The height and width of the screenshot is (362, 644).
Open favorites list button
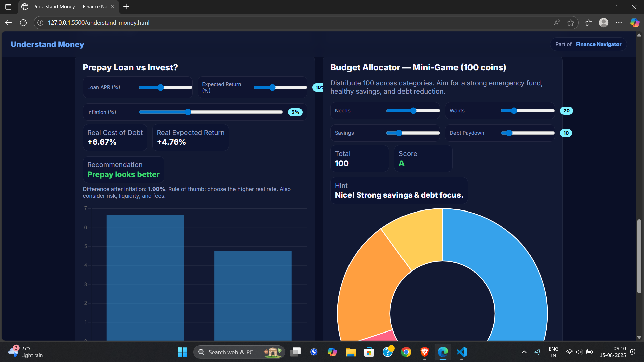(589, 23)
